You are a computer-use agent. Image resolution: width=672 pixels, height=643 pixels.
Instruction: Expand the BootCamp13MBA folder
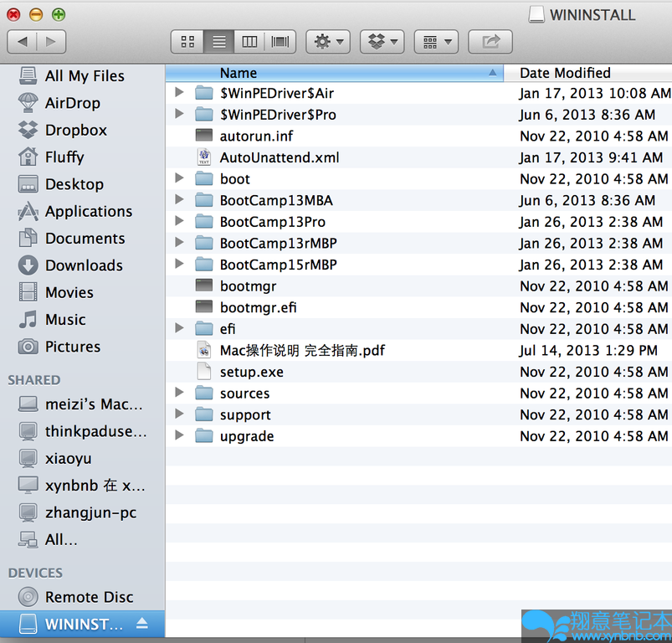click(x=180, y=199)
